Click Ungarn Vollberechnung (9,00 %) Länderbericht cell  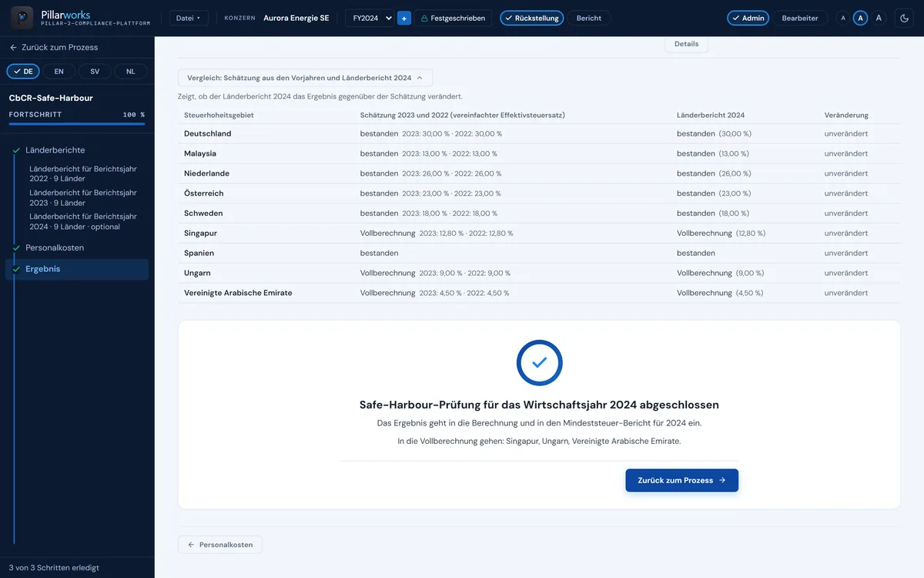(720, 273)
